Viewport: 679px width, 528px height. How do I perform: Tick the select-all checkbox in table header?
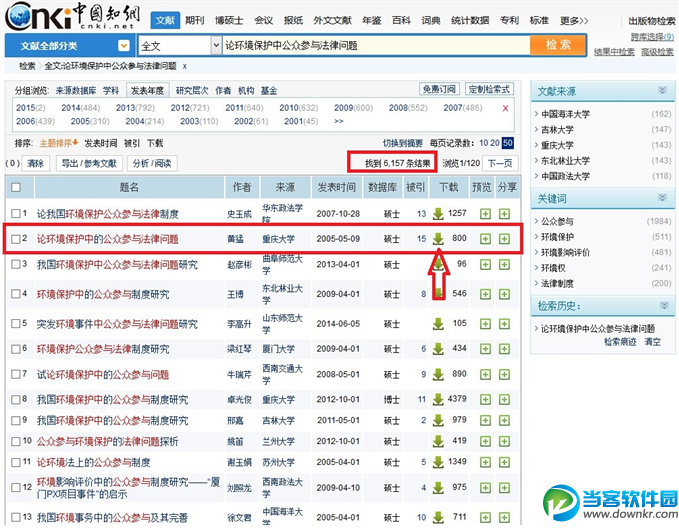tap(15, 187)
